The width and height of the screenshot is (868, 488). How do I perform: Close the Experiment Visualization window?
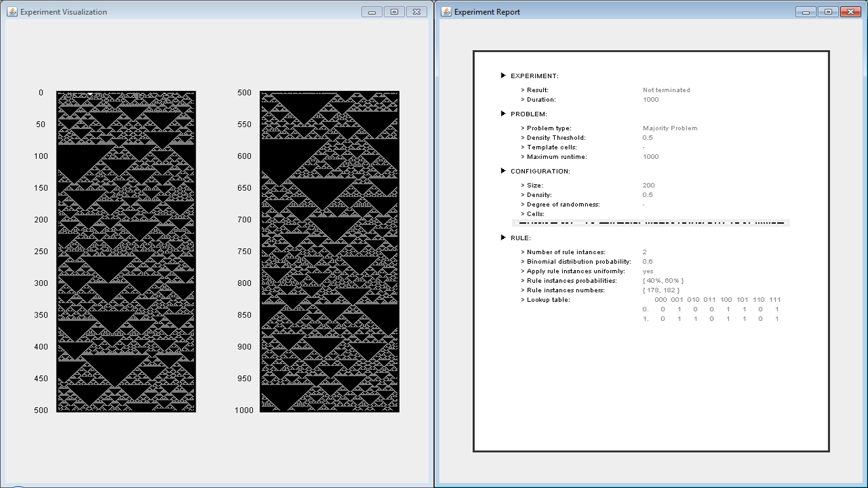coord(416,12)
